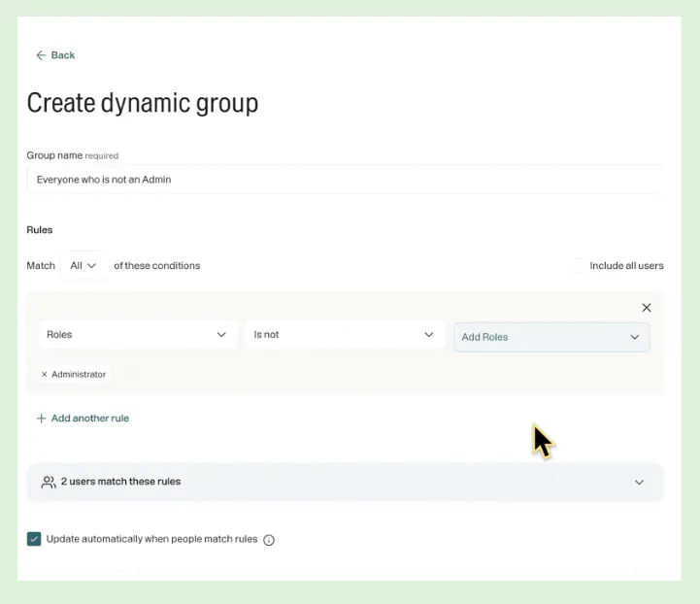Click the back arrow icon
This screenshot has width=700, height=604.
click(41, 55)
